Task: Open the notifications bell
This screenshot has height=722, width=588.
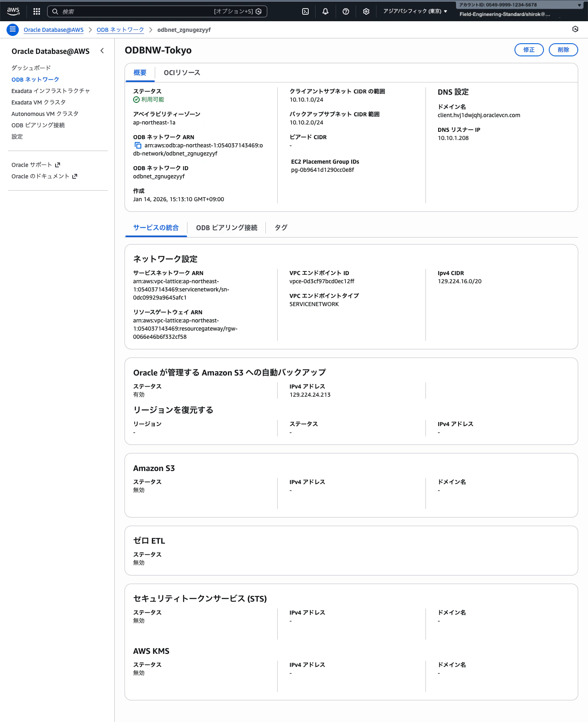Action: [x=325, y=11]
